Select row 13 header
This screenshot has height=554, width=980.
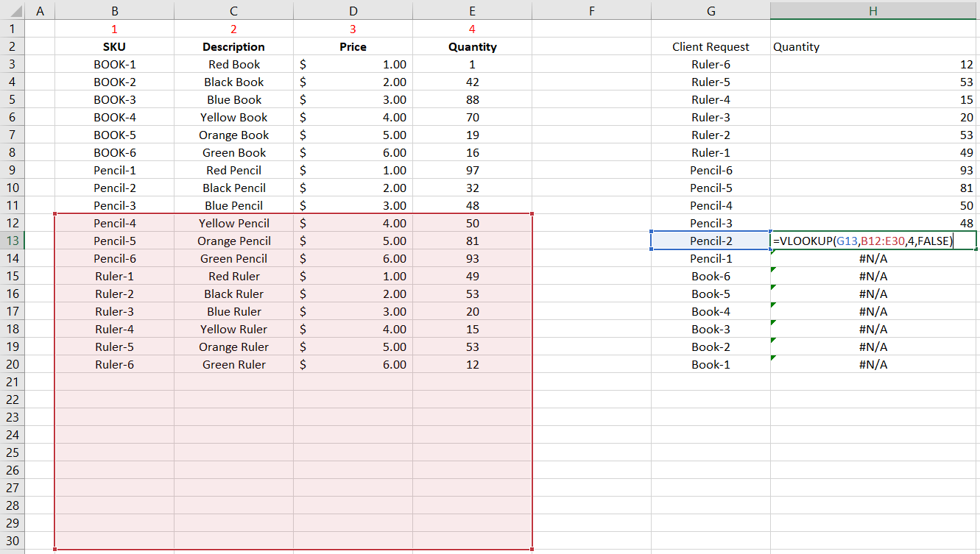coord(13,241)
